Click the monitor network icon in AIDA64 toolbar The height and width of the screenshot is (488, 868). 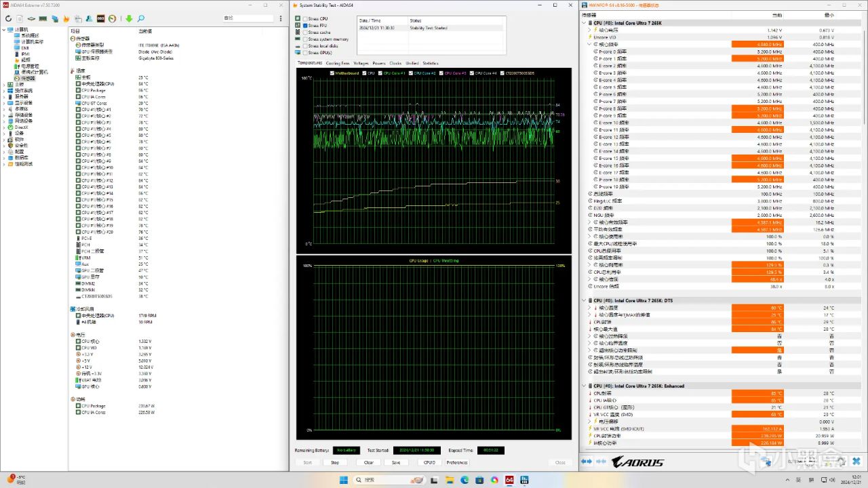click(x=55, y=19)
